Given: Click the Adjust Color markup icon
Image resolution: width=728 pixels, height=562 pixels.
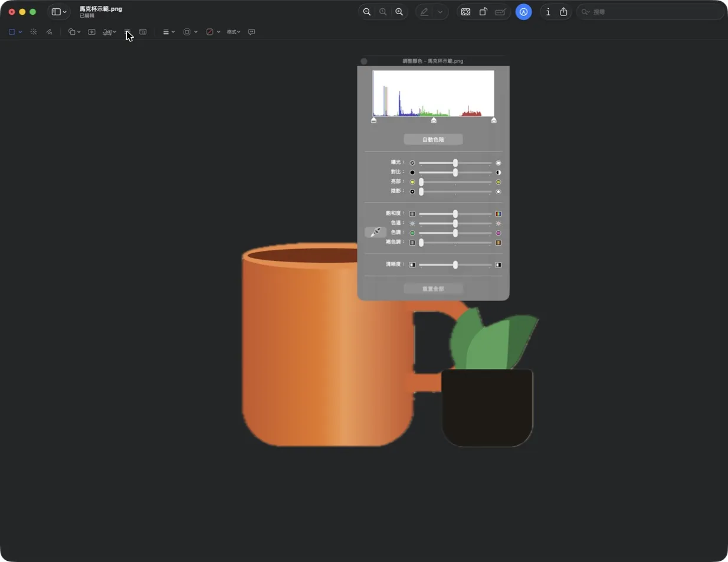Looking at the screenshot, I should 127,32.
